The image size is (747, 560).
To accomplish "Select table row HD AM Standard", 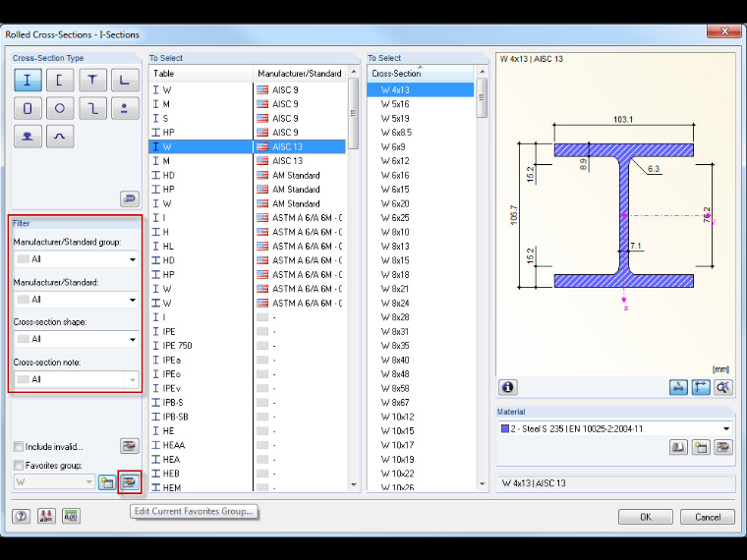I will click(248, 175).
